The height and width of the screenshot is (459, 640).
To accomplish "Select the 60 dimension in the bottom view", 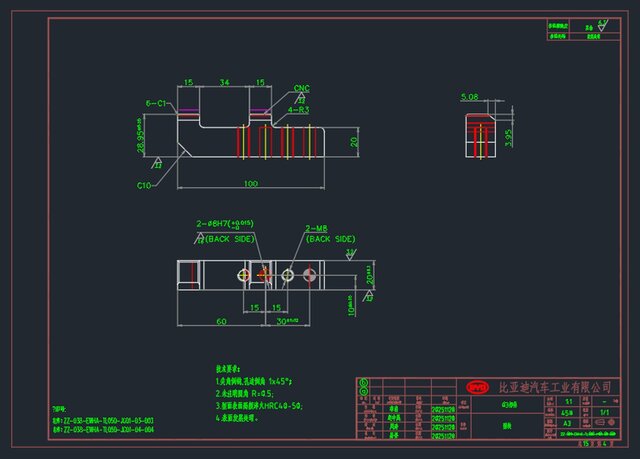I will point(221,322).
